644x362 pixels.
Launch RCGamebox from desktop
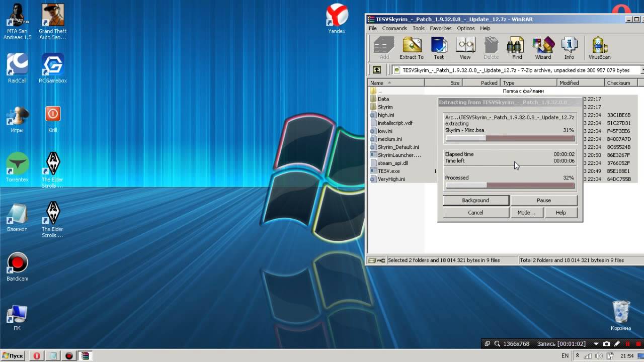52,68
